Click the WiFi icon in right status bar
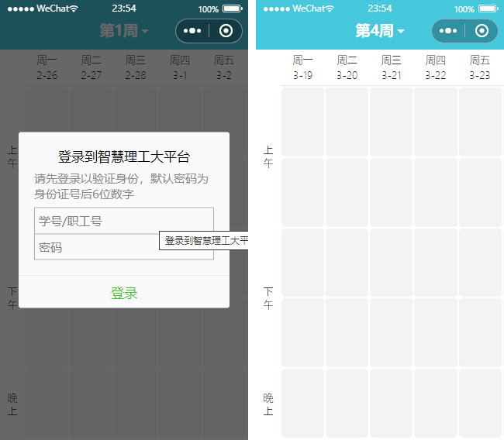Image resolution: width=504 pixels, height=440 pixels. pos(330,9)
